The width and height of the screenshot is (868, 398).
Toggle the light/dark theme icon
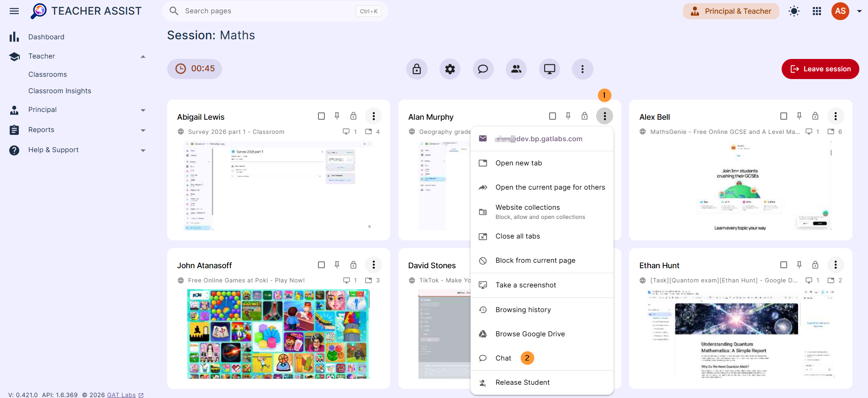coord(794,11)
